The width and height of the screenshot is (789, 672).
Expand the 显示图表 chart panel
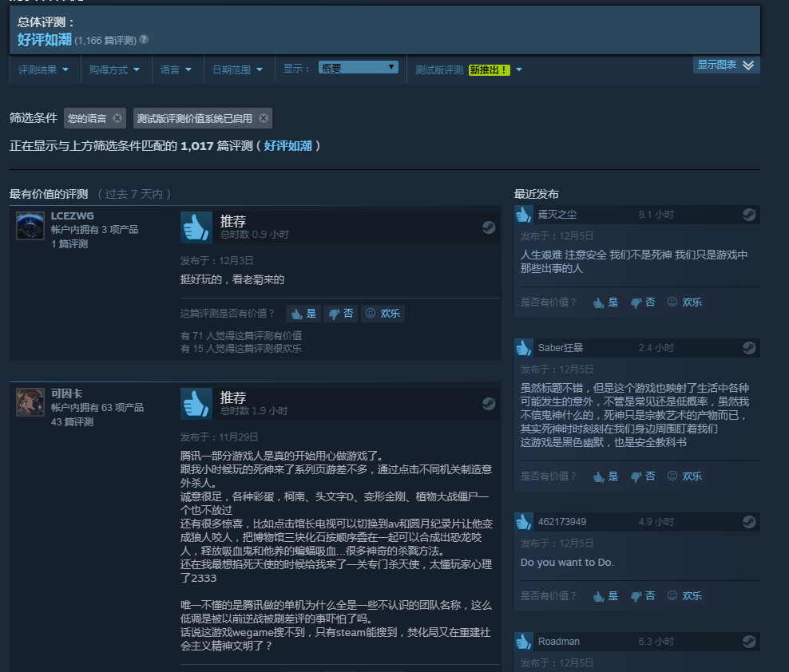726,65
